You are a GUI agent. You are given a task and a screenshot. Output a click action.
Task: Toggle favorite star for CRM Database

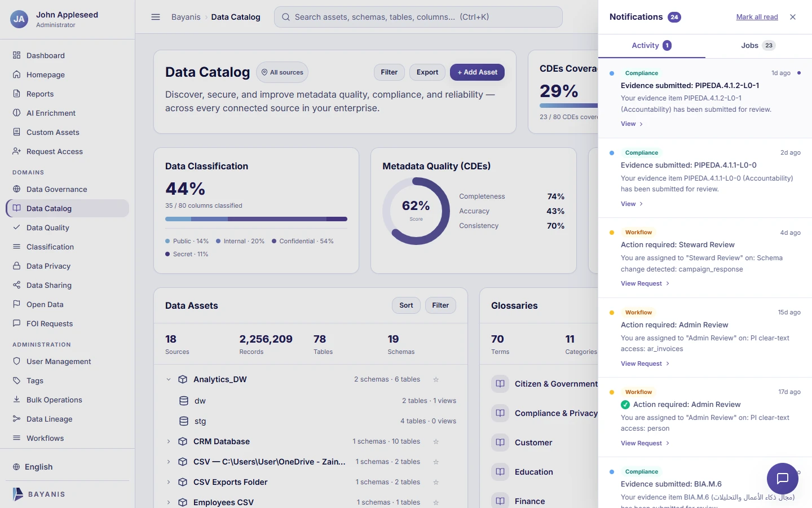pyautogui.click(x=436, y=441)
